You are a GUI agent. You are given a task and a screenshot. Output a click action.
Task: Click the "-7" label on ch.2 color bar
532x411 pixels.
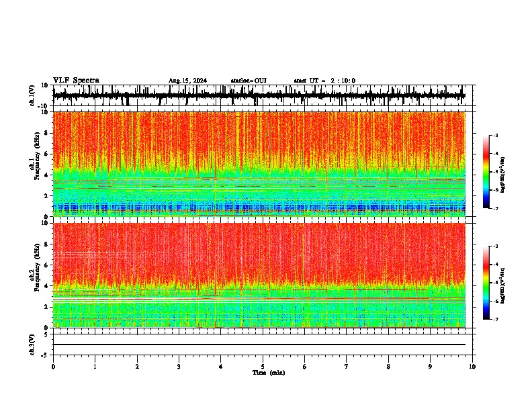(495, 319)
